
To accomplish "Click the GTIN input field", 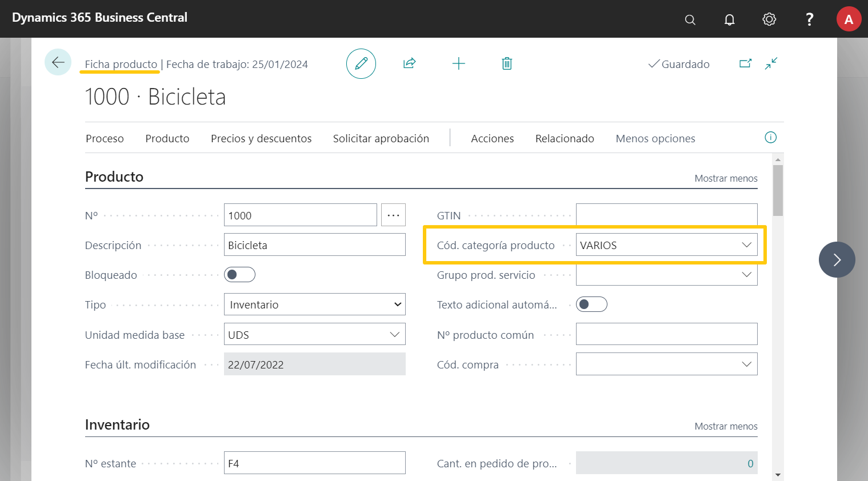I will pos(667,215).
